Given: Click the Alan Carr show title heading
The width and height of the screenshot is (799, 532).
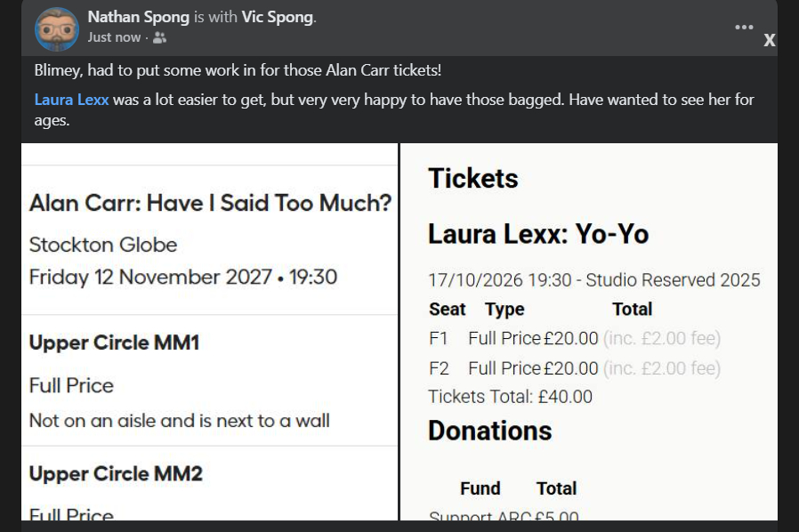Looking at the screenshot, I should click(x=210, y=203).
